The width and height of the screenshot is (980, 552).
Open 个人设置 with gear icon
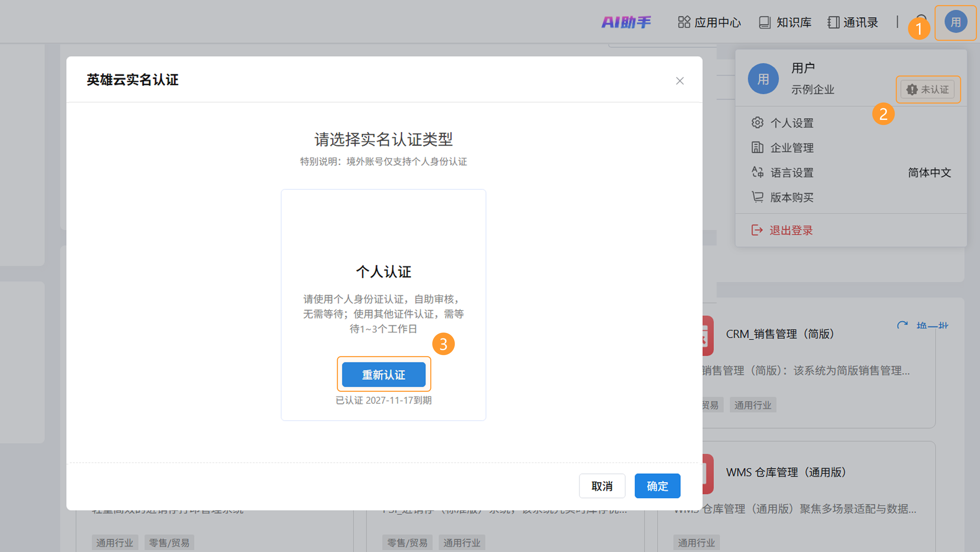pos(791,123)
